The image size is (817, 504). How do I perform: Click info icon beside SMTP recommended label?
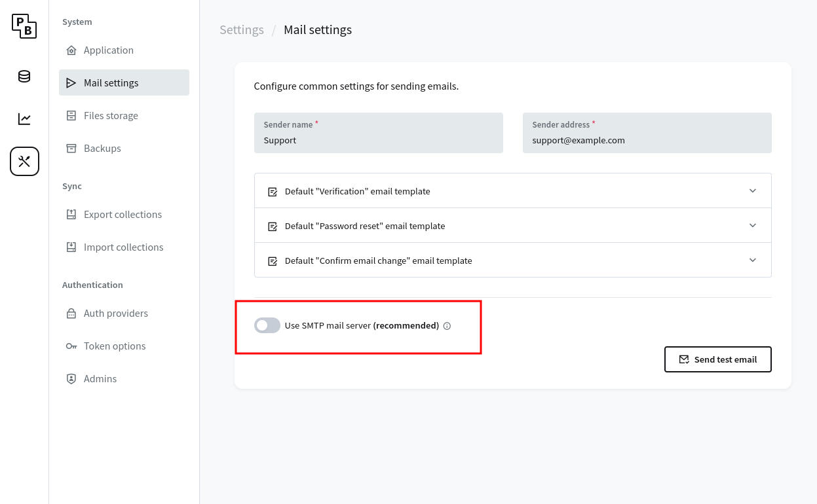(447, 326)
